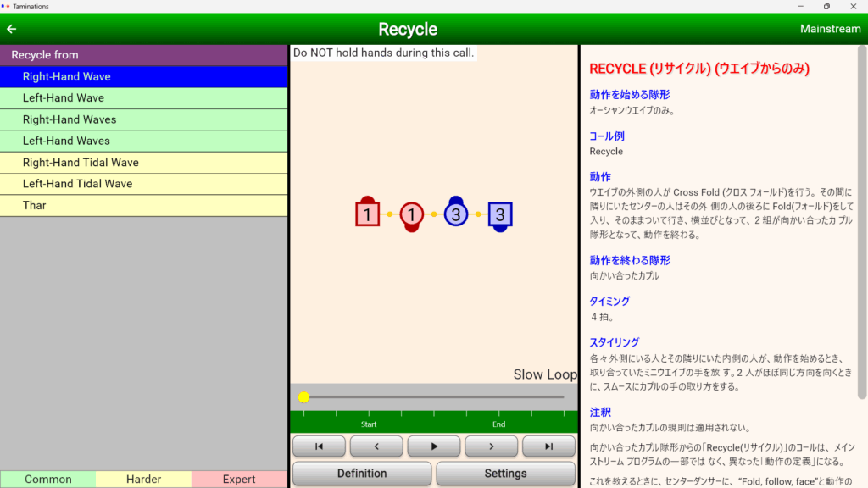Click the Slow Loop speed label
This screenshot has width=868, height=488.
point(545,374)
